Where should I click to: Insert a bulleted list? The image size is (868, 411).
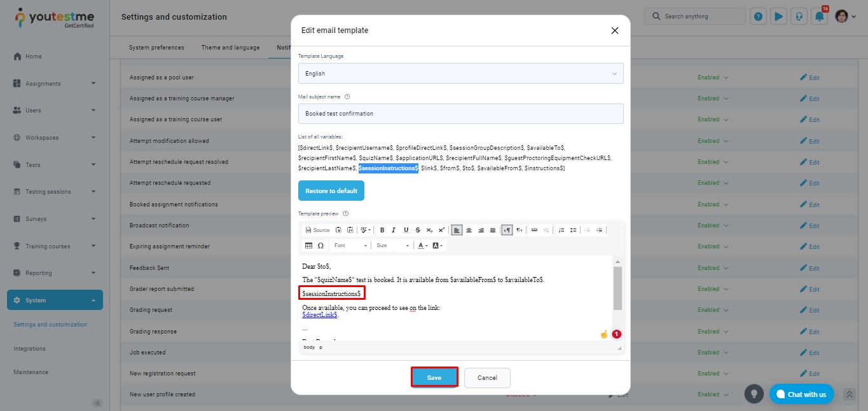tap(573, 230)
